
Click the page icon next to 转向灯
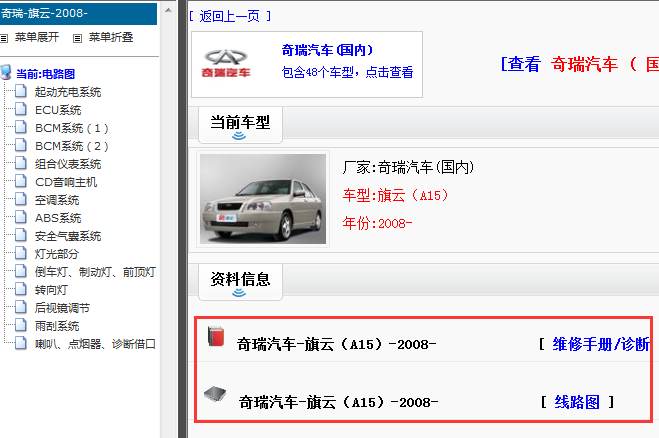21,289
